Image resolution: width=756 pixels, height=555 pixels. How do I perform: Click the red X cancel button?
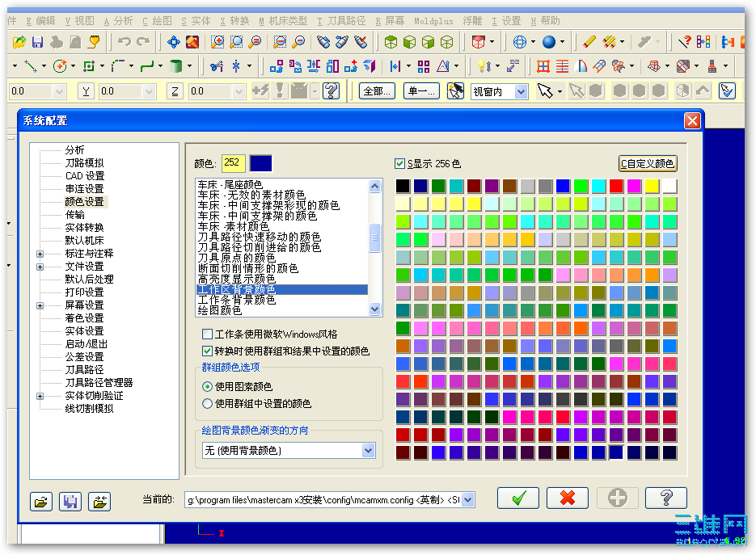(x=568, y=498)
